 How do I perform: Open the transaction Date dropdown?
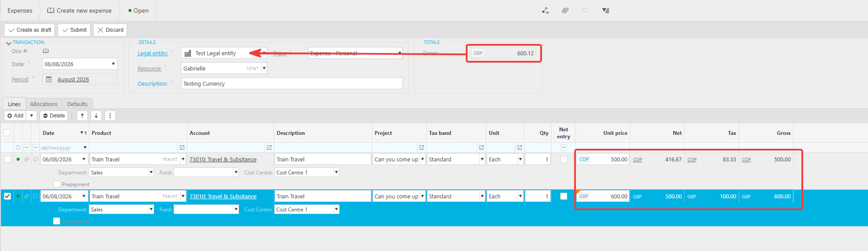113,64
